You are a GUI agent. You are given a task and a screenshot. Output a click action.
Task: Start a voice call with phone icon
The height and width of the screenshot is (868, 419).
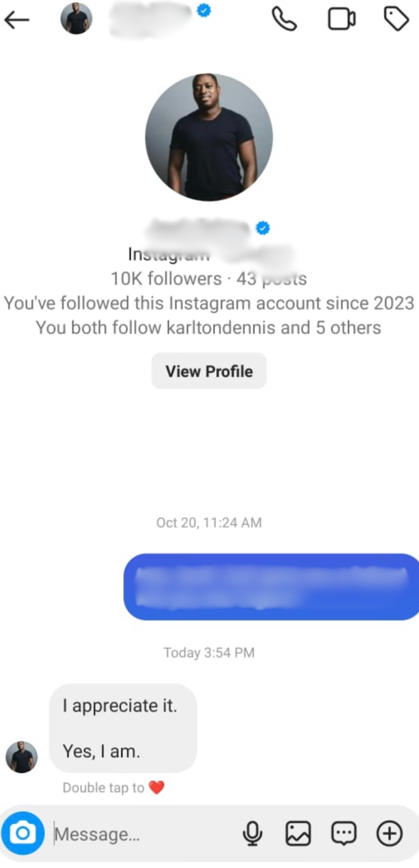284,19
